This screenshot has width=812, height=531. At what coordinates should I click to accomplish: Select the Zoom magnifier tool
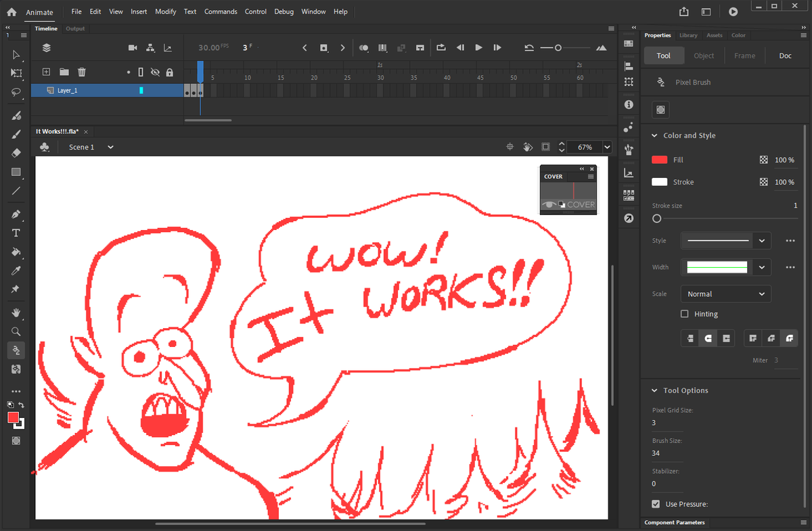16,331
